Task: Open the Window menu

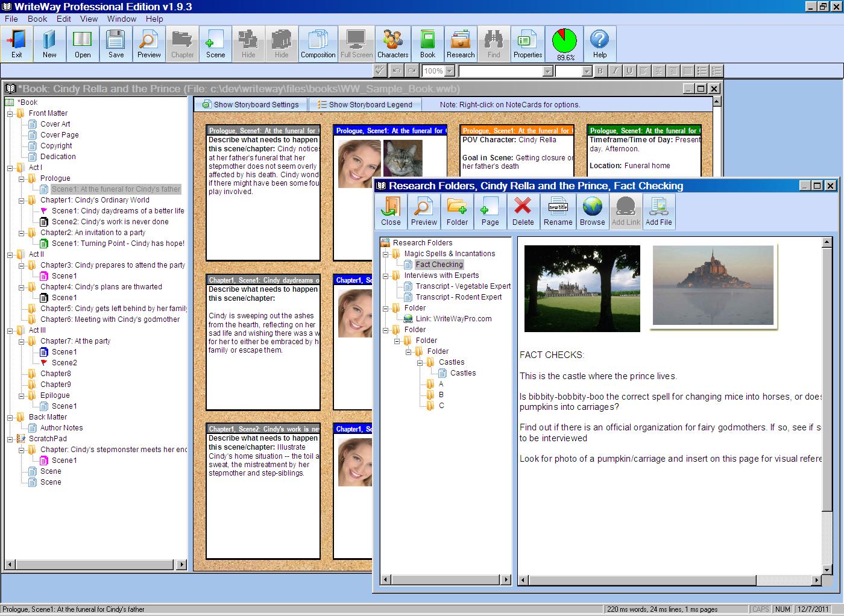Action: pyautogui.click(x=122, y=19)
